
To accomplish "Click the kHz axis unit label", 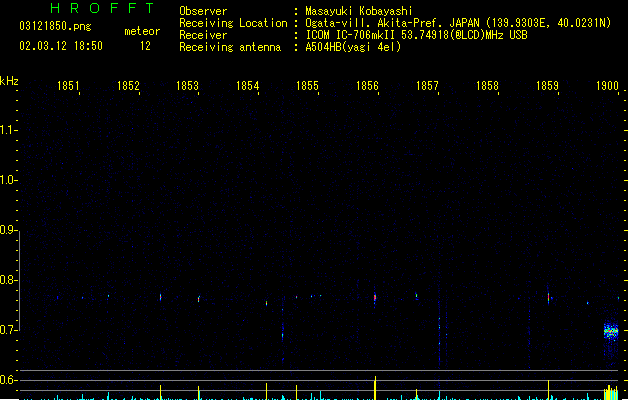I will click(x=9, y=81).
